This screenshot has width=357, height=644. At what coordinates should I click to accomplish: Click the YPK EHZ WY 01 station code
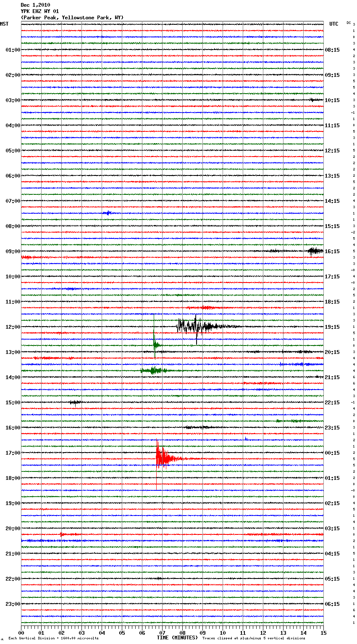tap(40, 11)
